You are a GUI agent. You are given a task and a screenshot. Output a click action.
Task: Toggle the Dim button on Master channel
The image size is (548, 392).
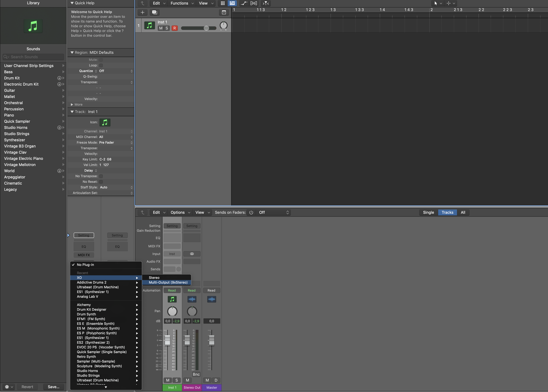coord(216,380)
